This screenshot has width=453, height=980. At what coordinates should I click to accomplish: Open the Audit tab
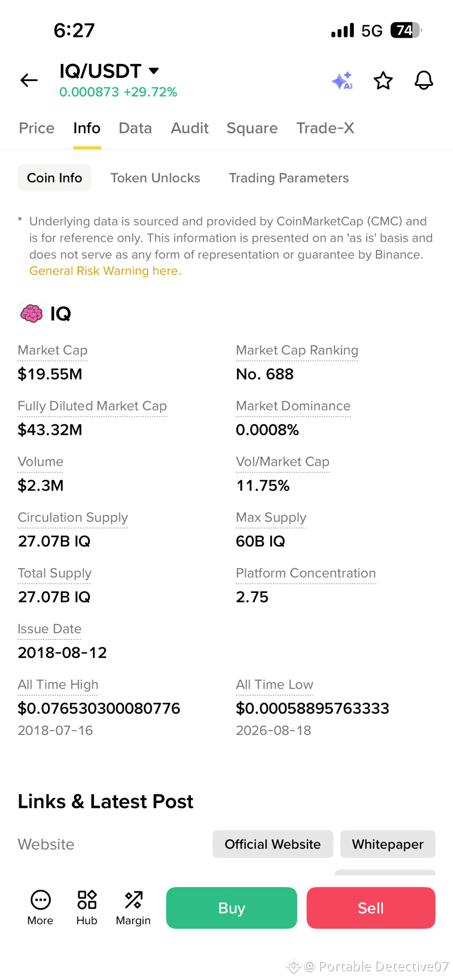(190, 128)
